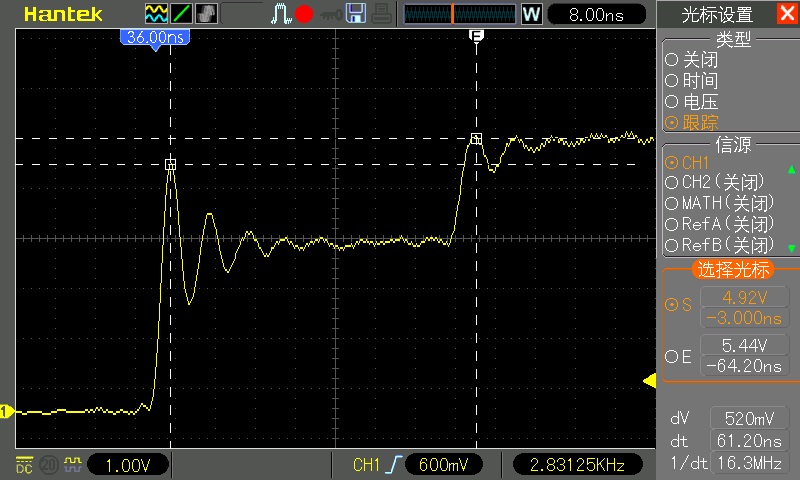Click the floppy disk save icon
Screen dimensions: 800x480
pos(355,14)
